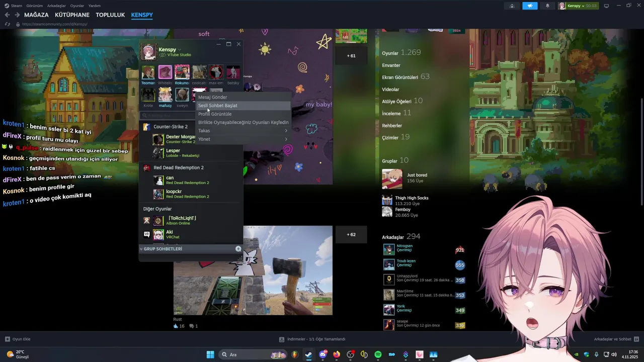
Task: Open the Windows Start menu
Action: 210,354
